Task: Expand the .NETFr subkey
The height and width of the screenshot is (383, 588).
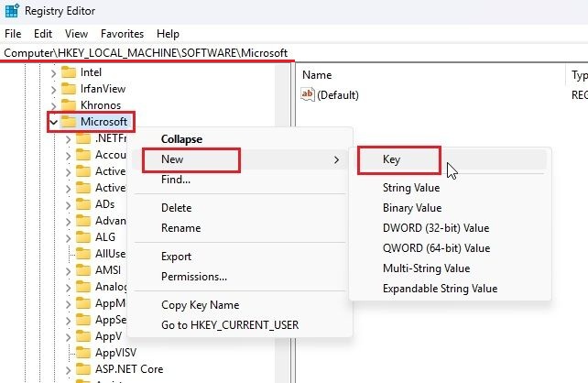Action: (x=68, y=139)
